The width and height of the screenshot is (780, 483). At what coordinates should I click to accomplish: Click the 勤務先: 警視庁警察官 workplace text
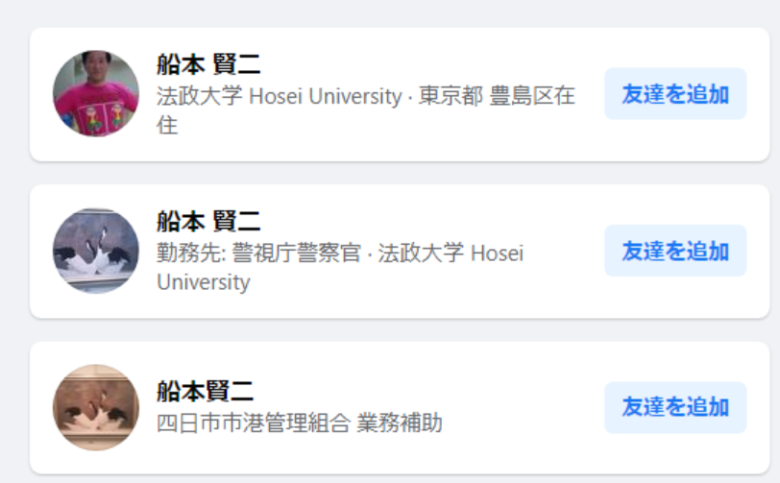click(x=258, y=253)
